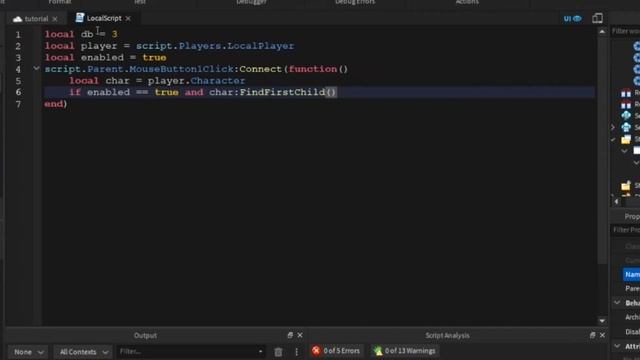Click line number 2 in the gutter
Screen dimensions: 640x360
pos(18,46)
